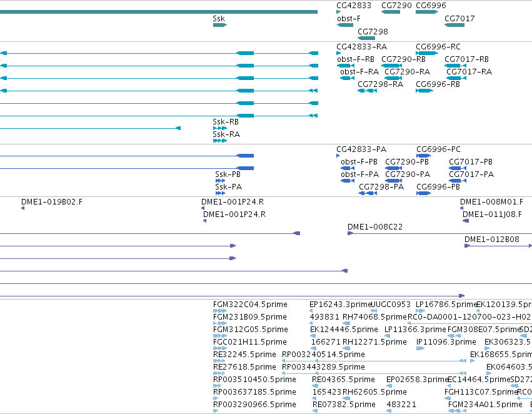The width and height of the screenshot is (532, 414).
Task: Select the CG7298 gene feature
Action: pos(366,38)
